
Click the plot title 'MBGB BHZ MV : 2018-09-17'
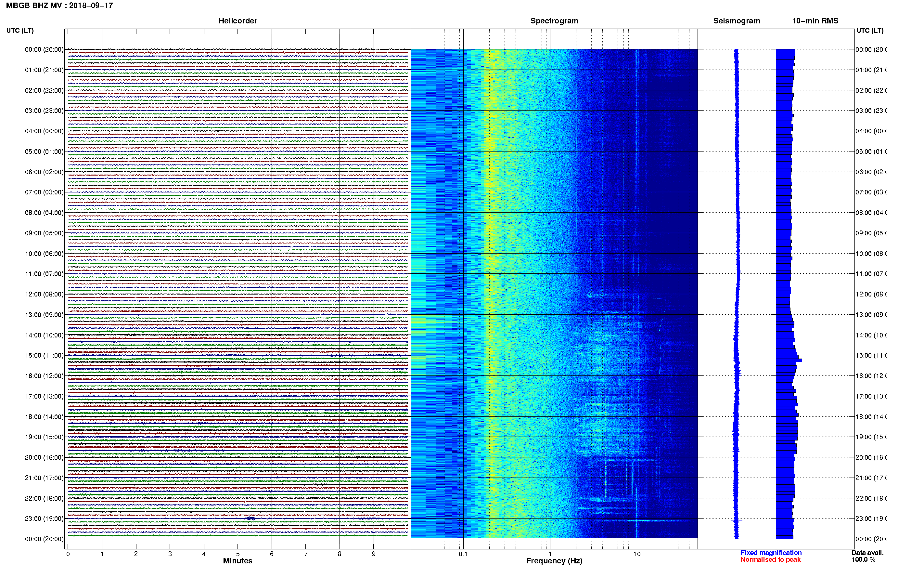59,6
